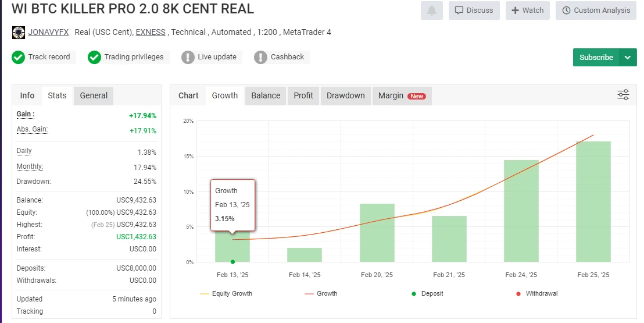Click the Trading privileges checkmark icon
644x323 pixels.
[x=94, y=57]
